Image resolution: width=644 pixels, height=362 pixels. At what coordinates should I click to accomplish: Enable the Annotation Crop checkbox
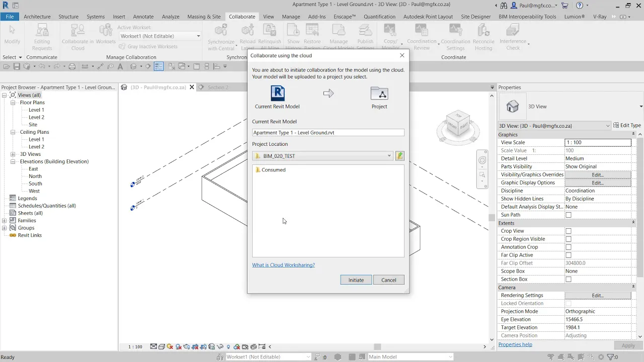569,247
